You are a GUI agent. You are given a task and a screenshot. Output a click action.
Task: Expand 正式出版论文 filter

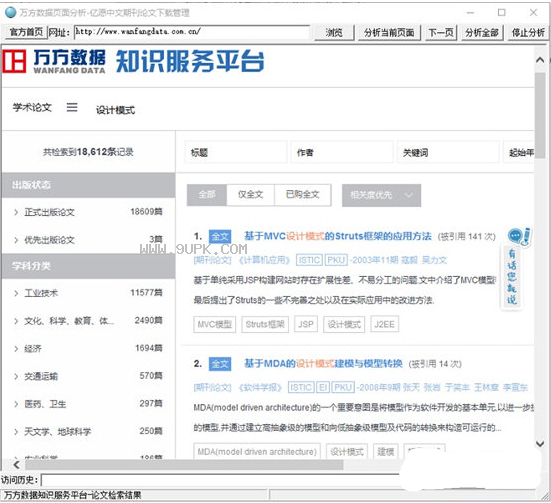click(16, 212)
